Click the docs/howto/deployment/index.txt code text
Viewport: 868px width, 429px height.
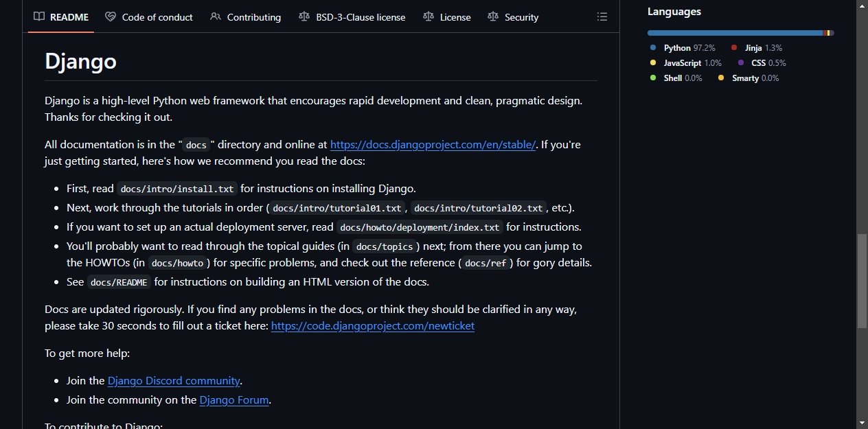click(420, 227)
